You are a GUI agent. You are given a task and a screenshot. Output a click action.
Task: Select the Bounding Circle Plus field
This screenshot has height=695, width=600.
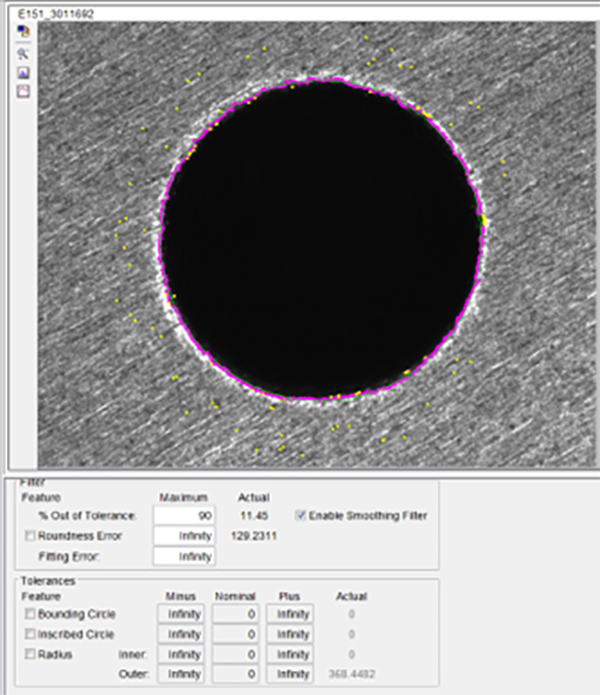point(292,614)
